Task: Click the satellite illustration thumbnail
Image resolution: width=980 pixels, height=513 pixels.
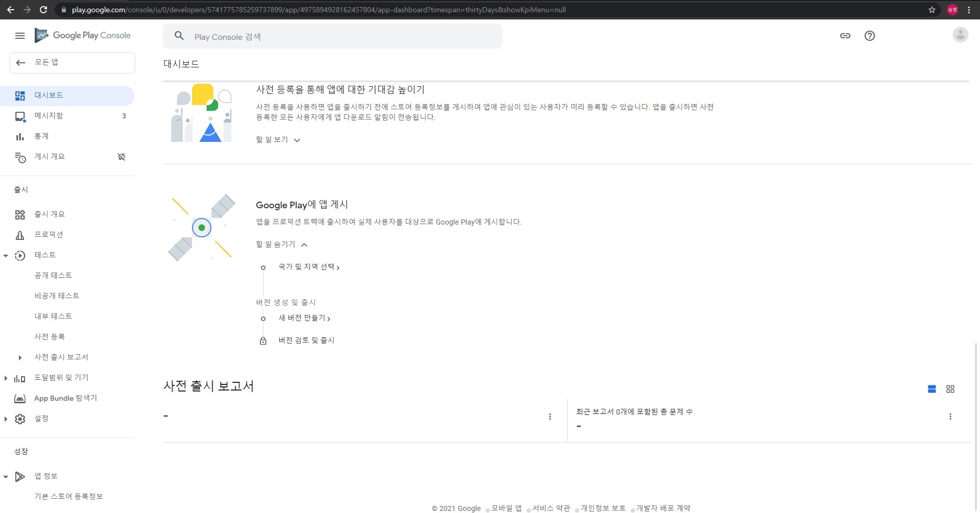Action: point(202,228)
